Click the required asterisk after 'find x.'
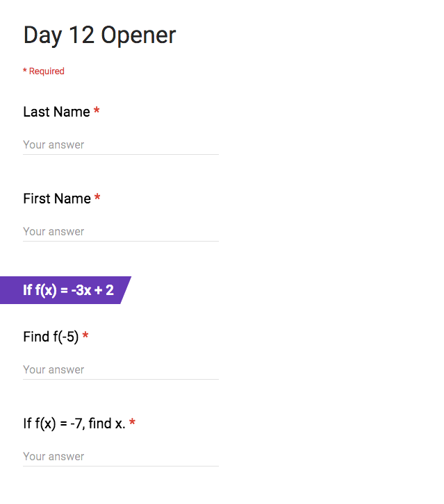This screenshot has height=504, width=444. [132, 423]
